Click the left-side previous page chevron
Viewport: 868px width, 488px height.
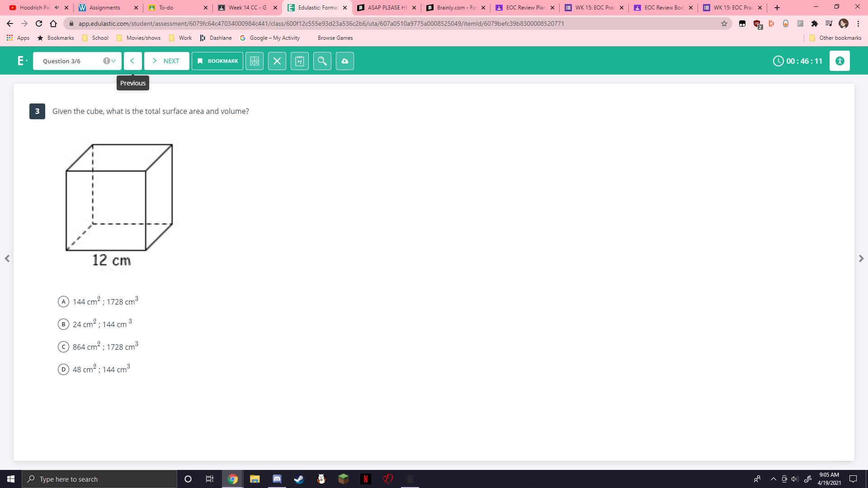pos(7,258)
